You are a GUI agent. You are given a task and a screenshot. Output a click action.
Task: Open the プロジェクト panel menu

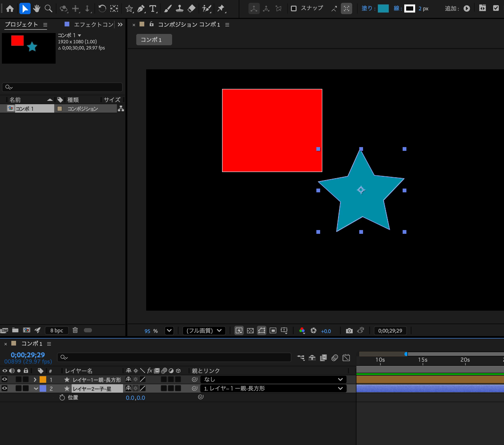pos(45,25)
